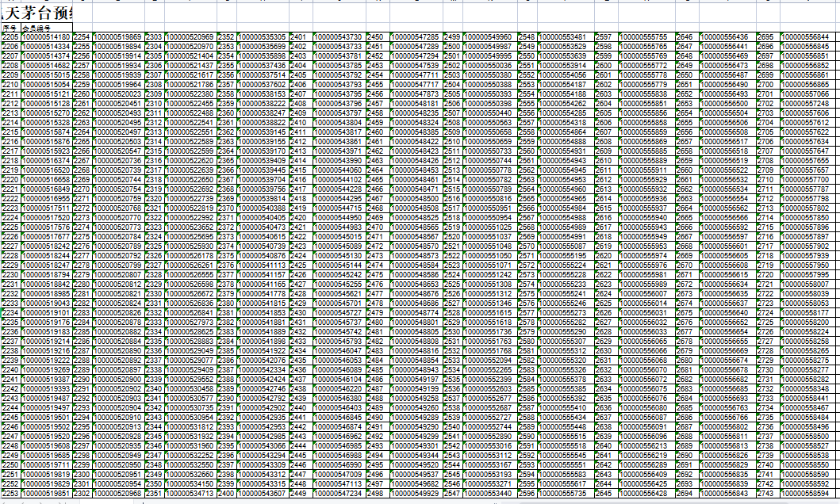The height and width of the screenshot is (504, 840).
Task: Select the cell containing 100000556500
Action: coord(727,103)
